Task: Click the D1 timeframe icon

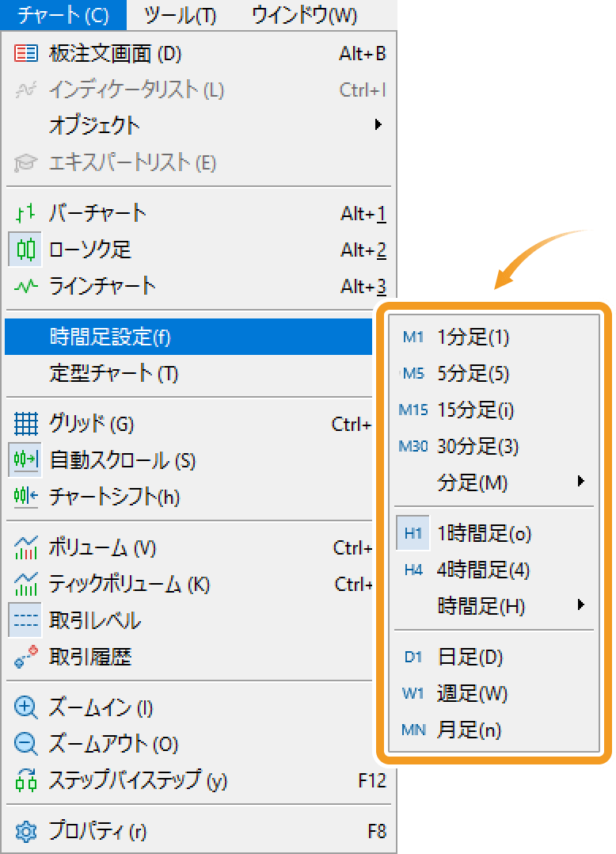Action: pos(413,658)
